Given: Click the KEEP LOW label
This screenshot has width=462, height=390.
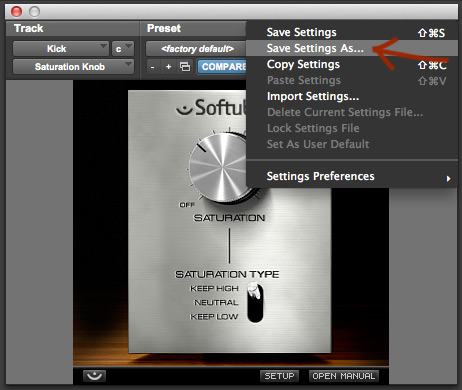Looking at the screenshot, I should [x=214, y=317].
